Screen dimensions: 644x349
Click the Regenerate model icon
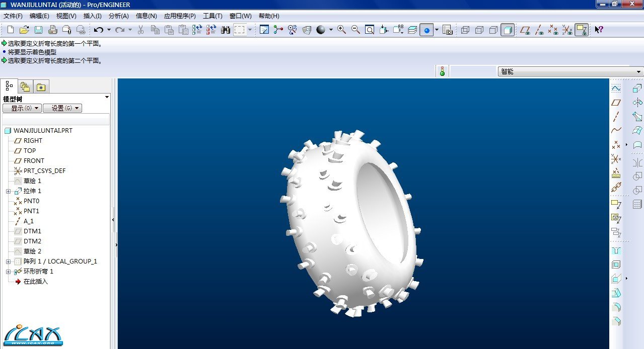[x=197, y=30]
